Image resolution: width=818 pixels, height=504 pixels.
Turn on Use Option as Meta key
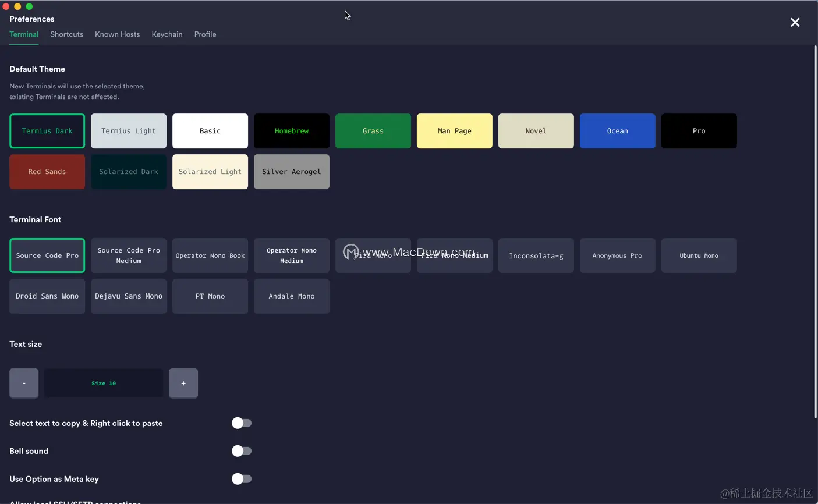[x=242, y=479]
